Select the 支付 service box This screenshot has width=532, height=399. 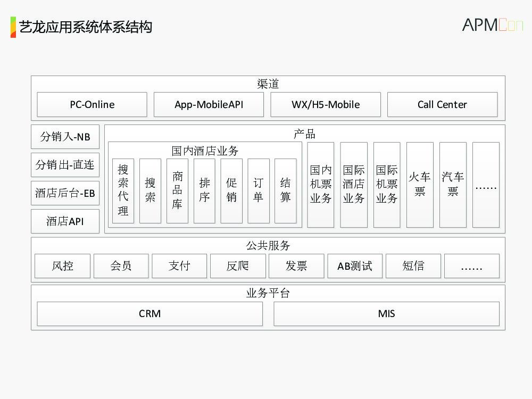point(179,266)
